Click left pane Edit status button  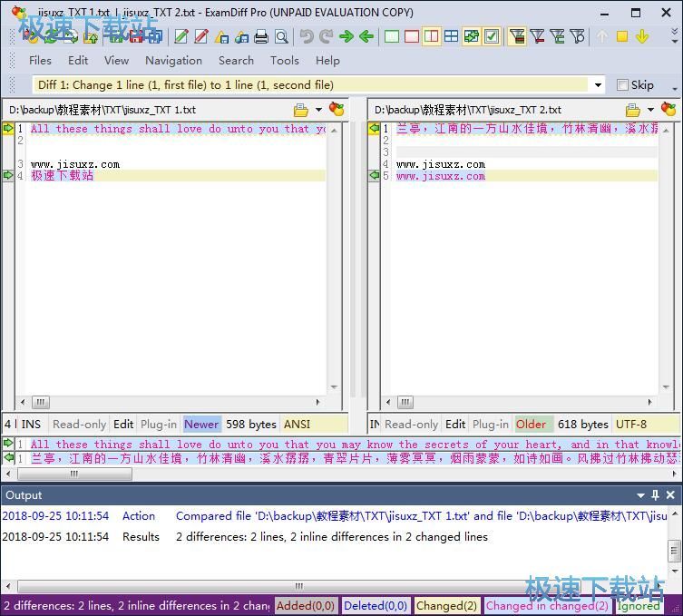pyautogui.click(x=123, y=425)
